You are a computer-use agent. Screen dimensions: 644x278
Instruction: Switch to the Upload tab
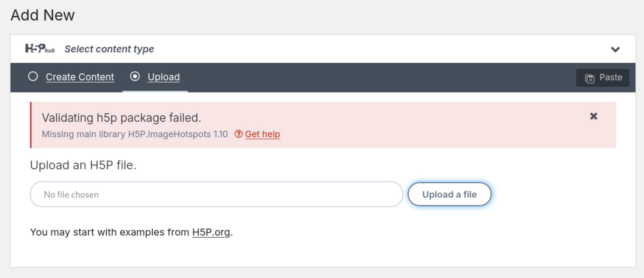[164, 77]
